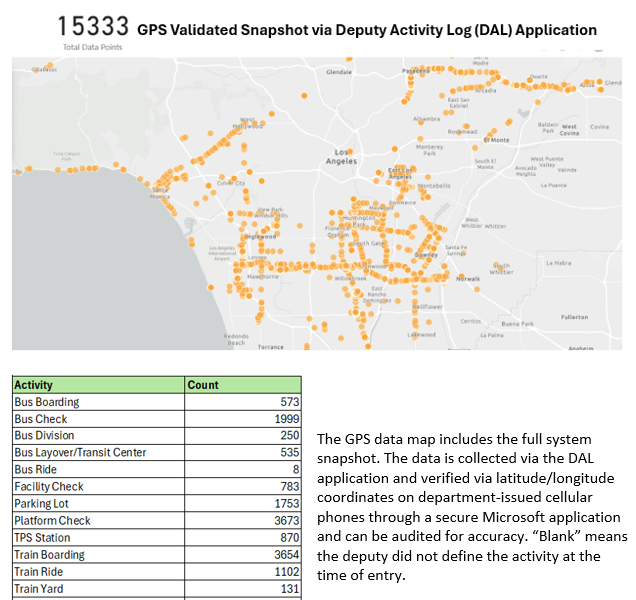Select the Bus Check row label
The width and height of the screenshot is (636, 600).
pos(41,419)
